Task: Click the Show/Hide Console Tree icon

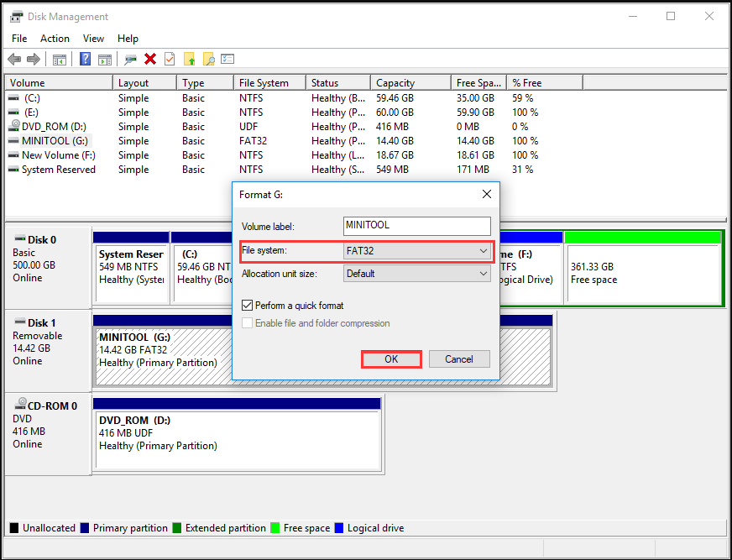Action: 60,60
